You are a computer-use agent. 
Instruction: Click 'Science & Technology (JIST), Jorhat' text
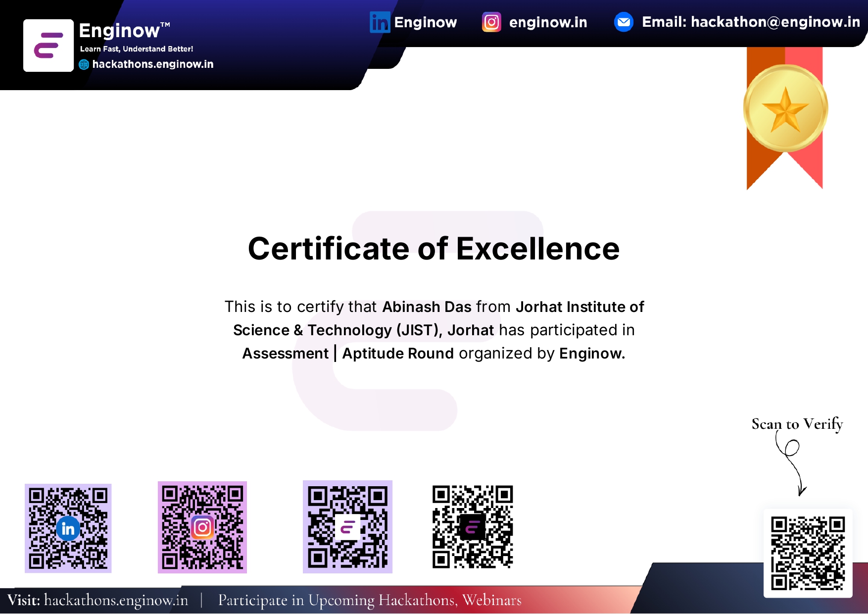(x=364, y=330)
